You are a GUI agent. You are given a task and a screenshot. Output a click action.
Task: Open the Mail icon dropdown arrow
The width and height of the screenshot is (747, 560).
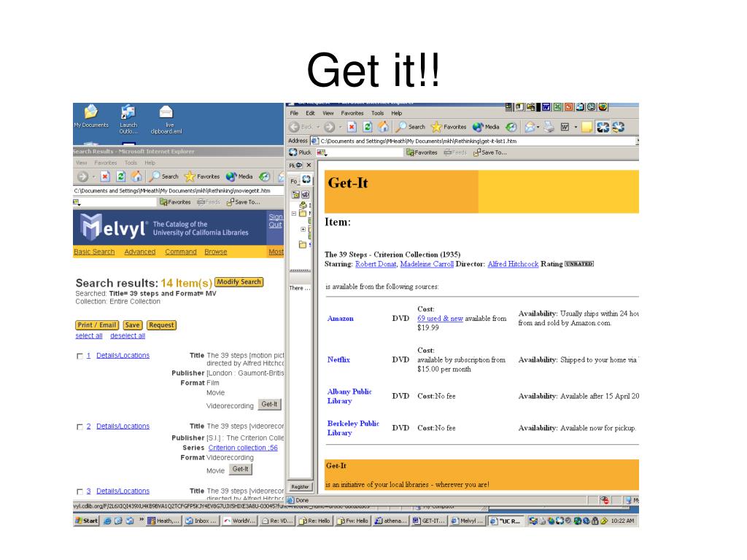click(538, 127)
